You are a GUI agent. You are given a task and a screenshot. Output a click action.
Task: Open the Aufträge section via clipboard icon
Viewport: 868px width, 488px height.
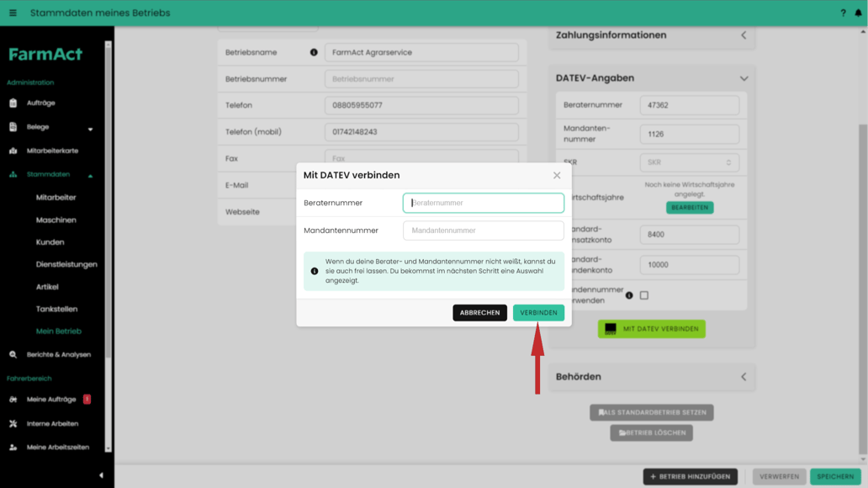click(13, 103)
